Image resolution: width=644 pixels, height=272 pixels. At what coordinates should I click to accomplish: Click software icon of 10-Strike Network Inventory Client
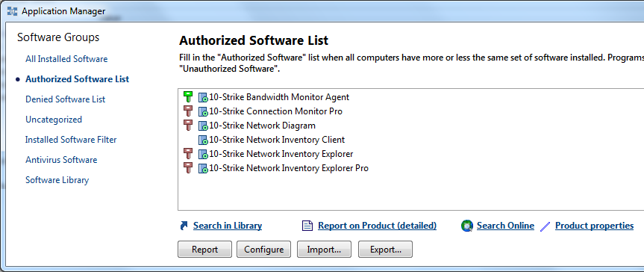[203, 140]
